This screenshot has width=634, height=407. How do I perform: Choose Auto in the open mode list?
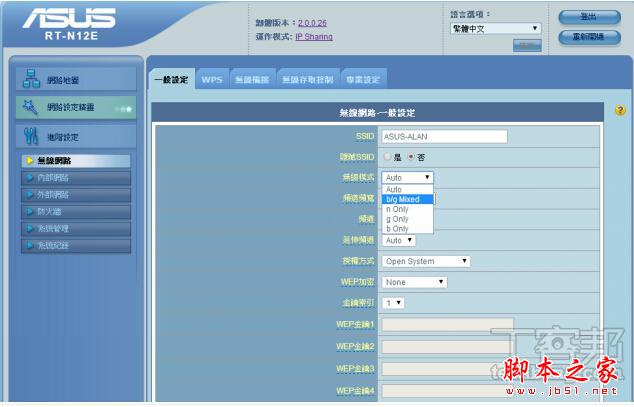point(408,189)
